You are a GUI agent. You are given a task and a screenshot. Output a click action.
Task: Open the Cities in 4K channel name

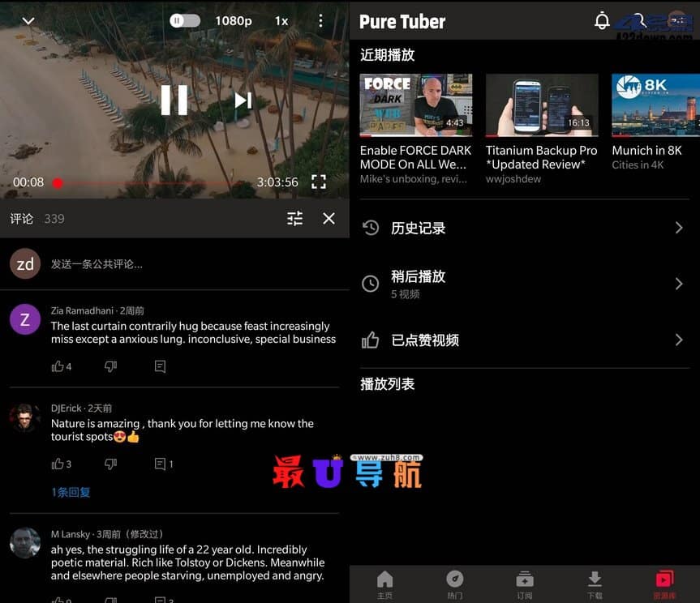tap(638, 165)
